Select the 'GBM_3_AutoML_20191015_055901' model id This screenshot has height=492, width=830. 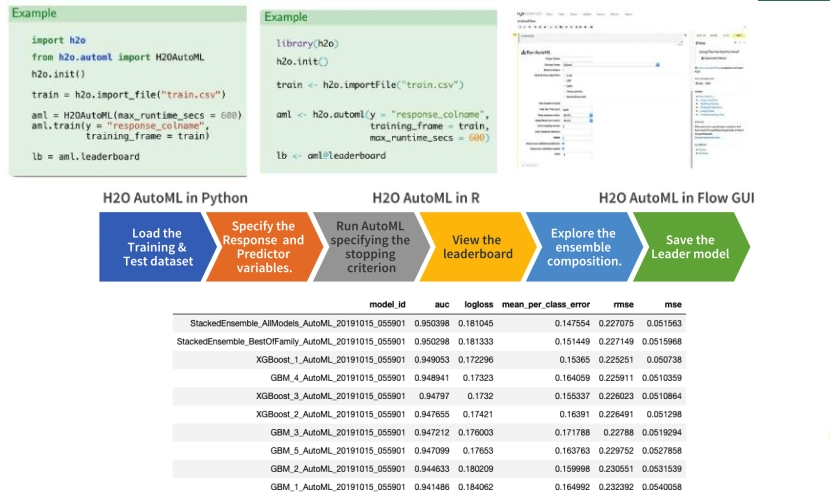[338, 433]
